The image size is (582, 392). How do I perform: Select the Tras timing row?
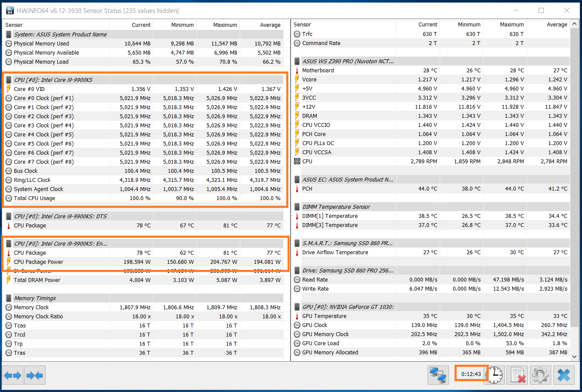[x=143, y=353]
